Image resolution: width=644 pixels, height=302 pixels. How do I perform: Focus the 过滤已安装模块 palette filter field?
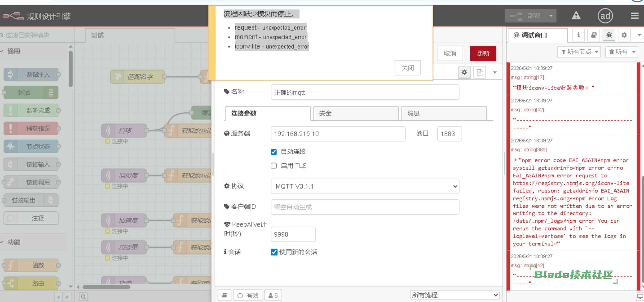click(37, 35)
